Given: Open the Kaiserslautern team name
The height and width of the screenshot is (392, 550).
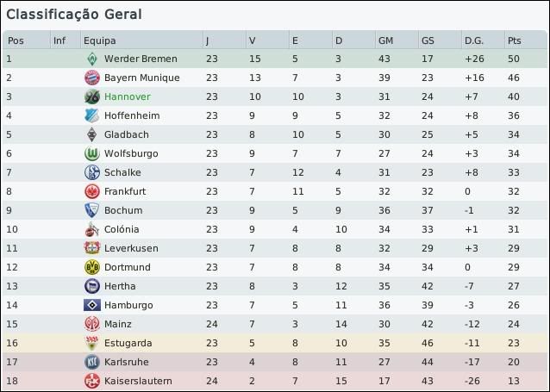Looking at the screenshot, I should pyautogui.click(x=138, y=382).
